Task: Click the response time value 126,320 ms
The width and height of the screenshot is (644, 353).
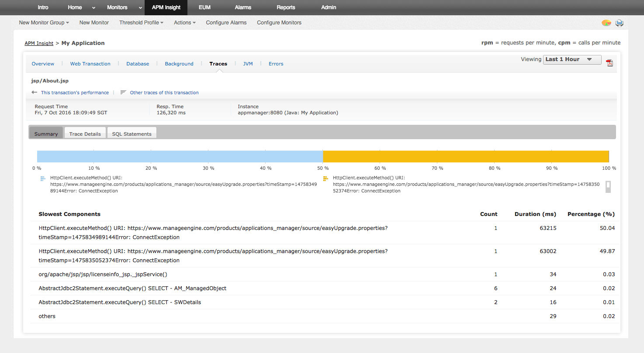Action: tap(171, 113)
